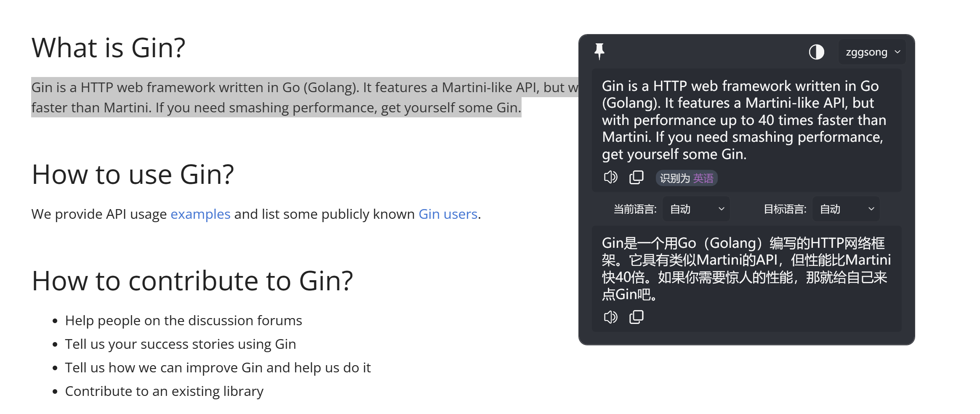The width and height of the screenshot is (980, 414).
Task: Copy the Chinese translation text
Action: pyautogui.click(x=636, y=317)
